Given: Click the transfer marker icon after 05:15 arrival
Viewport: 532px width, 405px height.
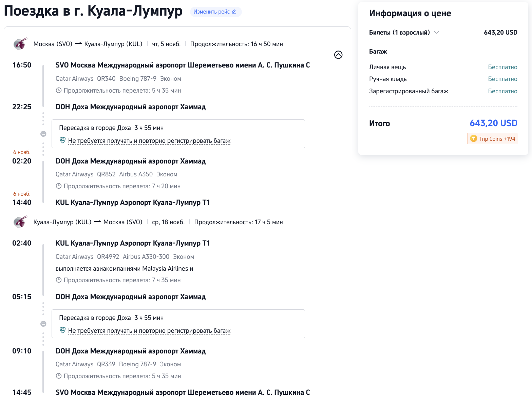Looking at the screenshot, I should click(x=43, y=324).
